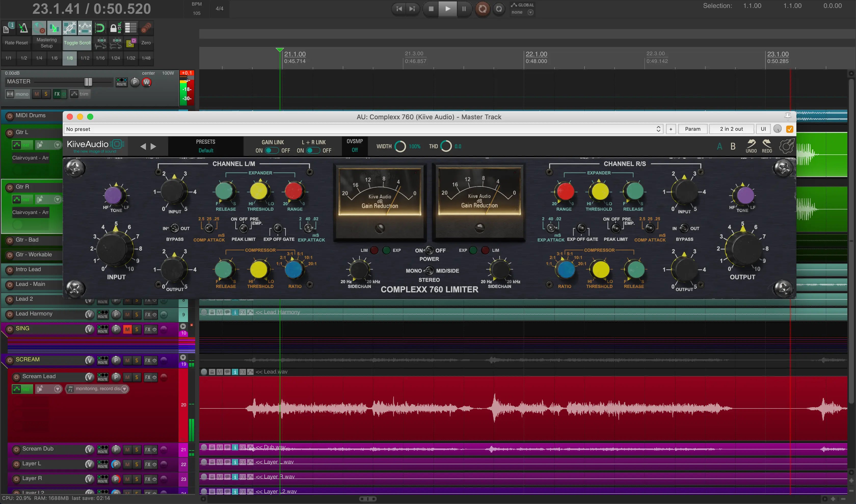Viewport: 856px width, 504px height.
Task: Click the Mastering Setup button
Action: [47, 43]
